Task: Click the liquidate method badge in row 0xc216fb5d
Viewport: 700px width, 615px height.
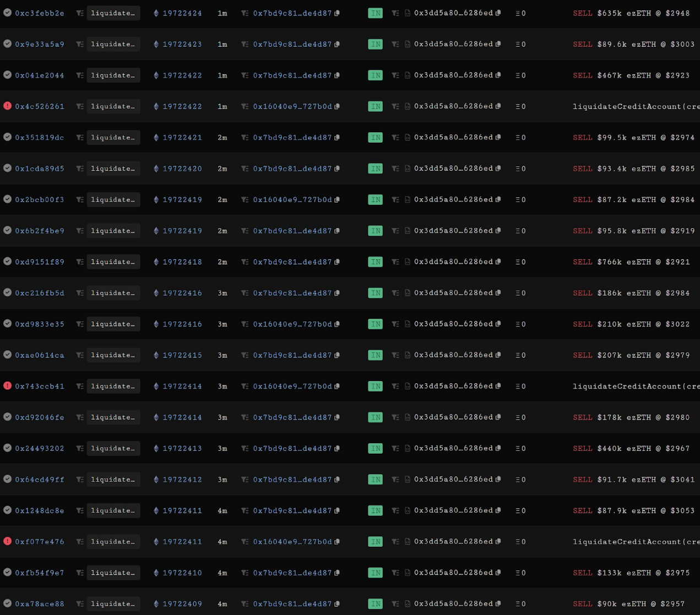Action: pos(113,293)
